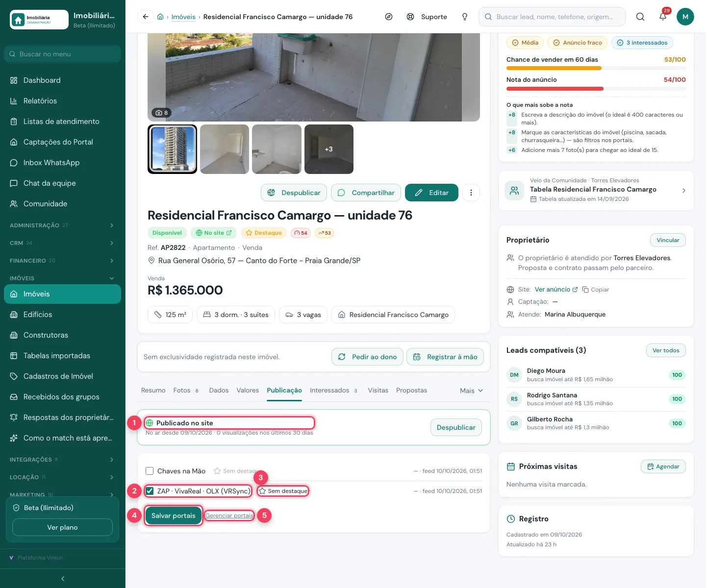Image resolution: width=706 pixels, height=588 pixels.
Task: Check the Chaves na Mão portal
Action: (x=150, y=471)
